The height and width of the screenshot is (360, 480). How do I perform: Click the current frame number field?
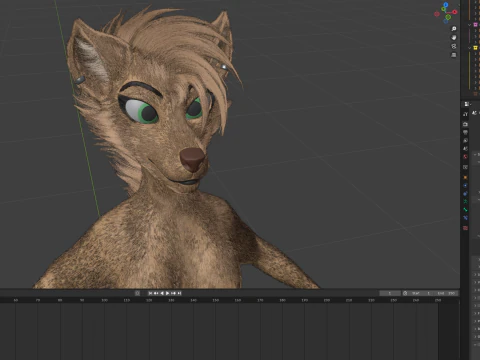[390, 293]
